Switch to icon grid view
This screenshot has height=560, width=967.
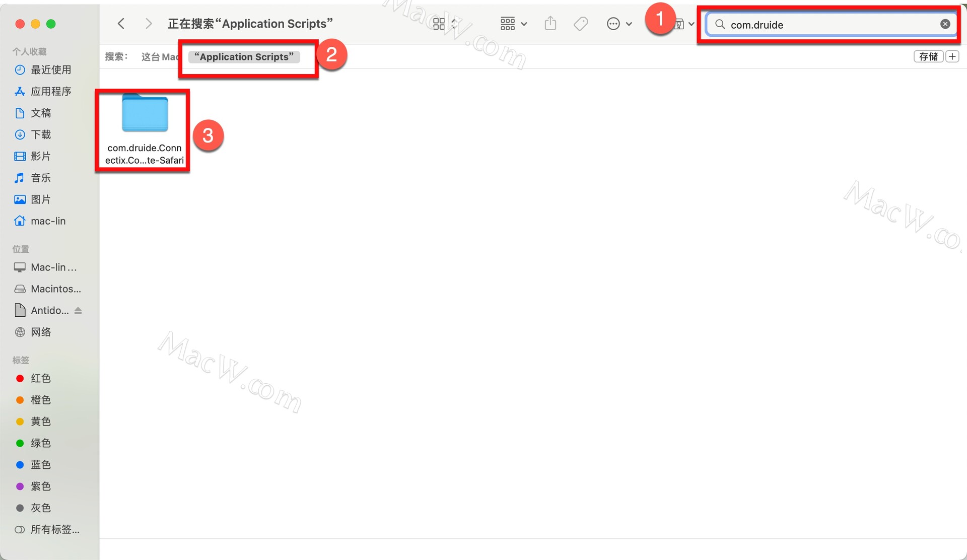tap(439, 24)
